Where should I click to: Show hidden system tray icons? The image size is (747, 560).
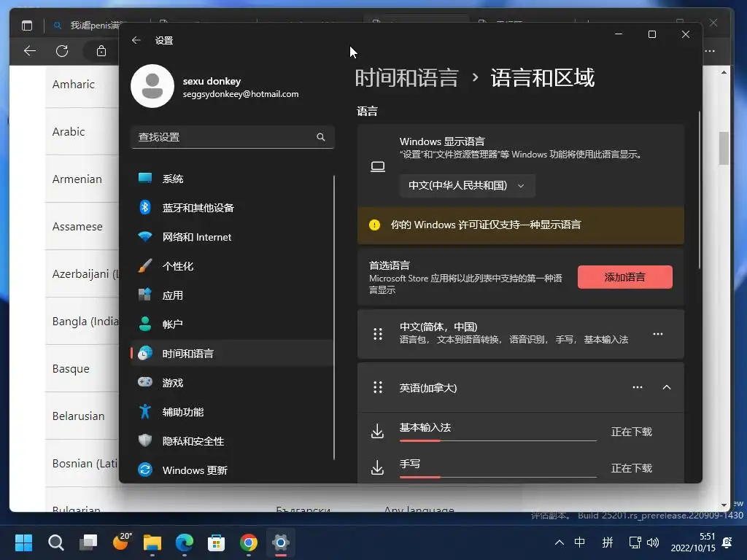coord(560,542)
